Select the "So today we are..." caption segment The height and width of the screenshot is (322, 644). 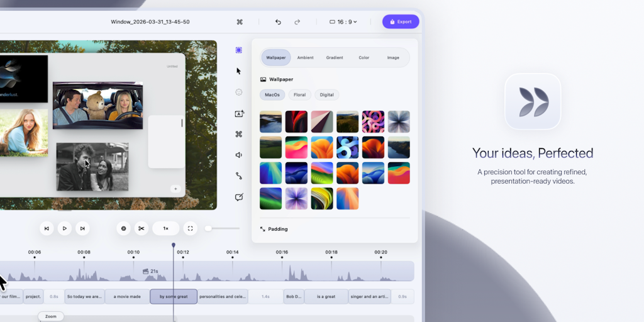click(85, 297)
